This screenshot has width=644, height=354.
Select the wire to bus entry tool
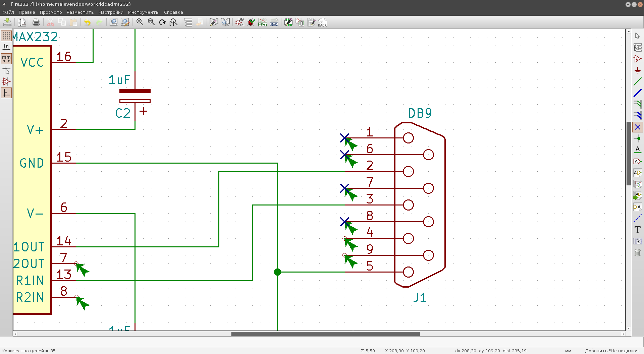point(638,104)
